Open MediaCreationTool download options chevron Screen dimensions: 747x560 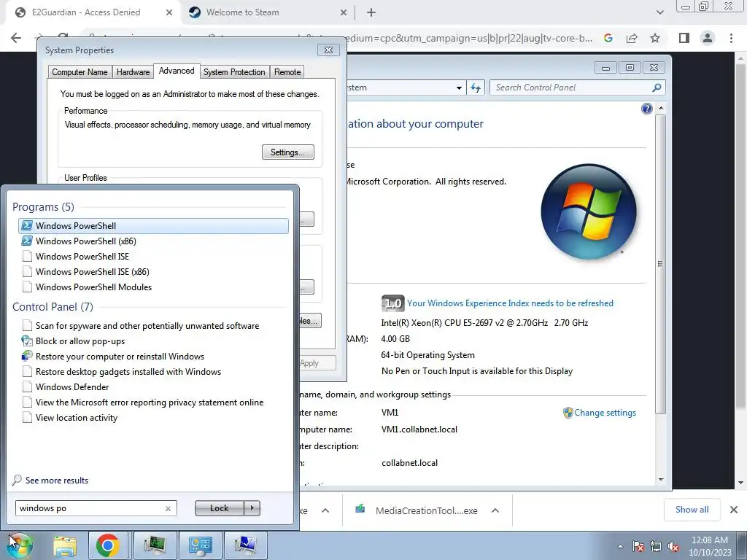[x=495, y=510]
